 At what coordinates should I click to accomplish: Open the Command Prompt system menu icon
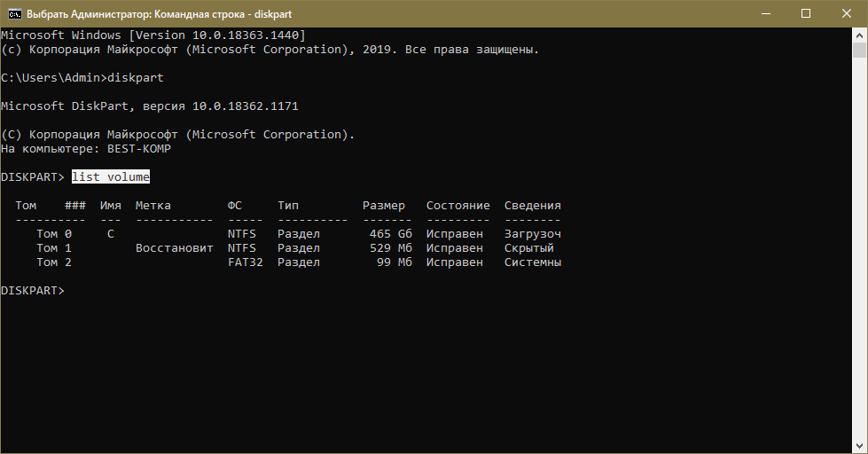[13, 13]
